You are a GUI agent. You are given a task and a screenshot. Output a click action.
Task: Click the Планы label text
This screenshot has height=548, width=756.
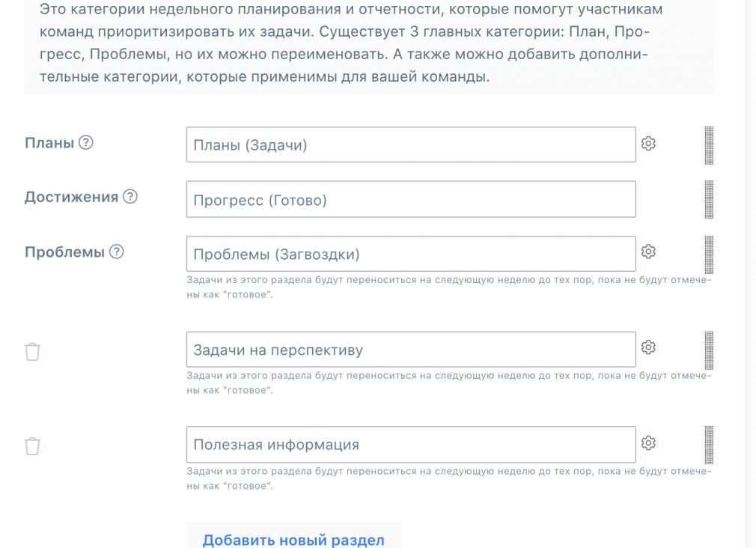coord(49,143)
